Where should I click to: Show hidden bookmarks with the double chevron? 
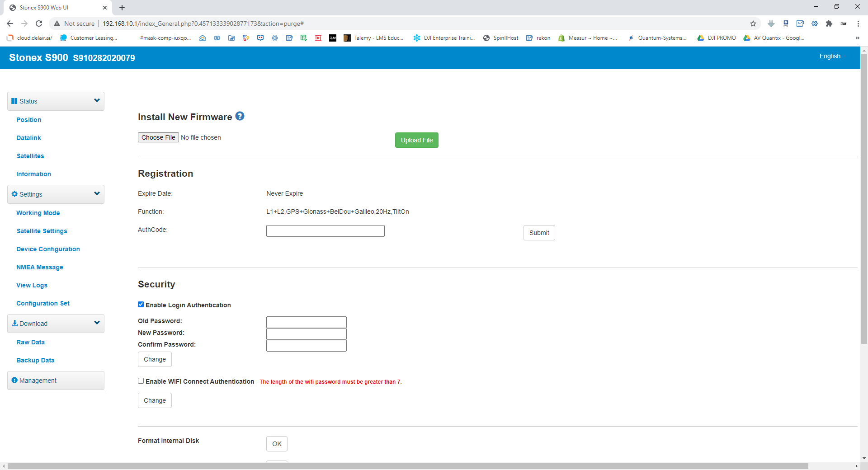point(857,38)
